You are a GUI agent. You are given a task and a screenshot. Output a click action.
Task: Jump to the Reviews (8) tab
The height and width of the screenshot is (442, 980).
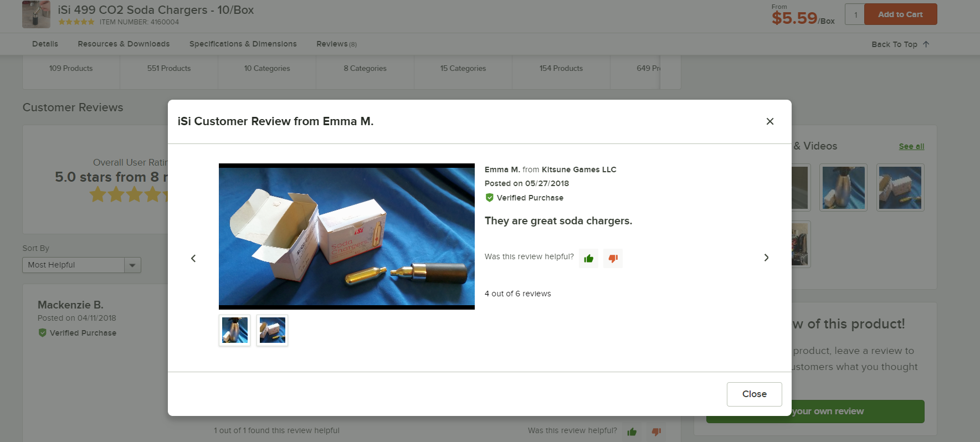[336, 44]
